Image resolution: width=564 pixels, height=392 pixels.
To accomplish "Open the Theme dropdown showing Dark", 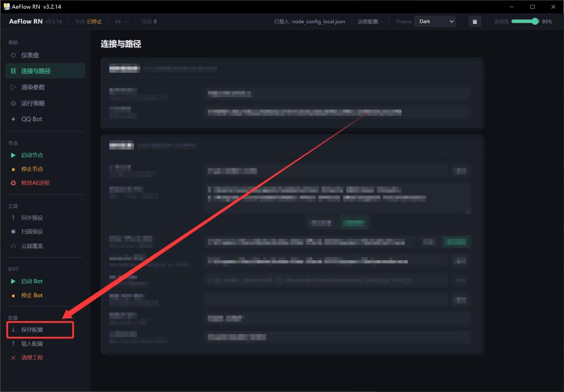I will tap(435, 21).
